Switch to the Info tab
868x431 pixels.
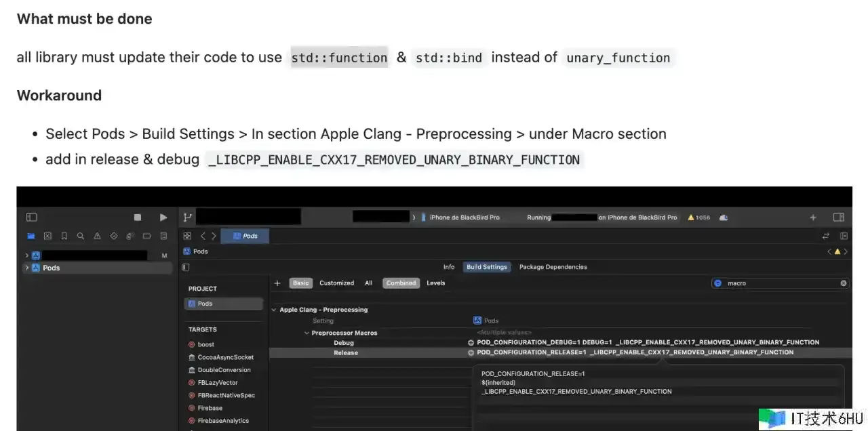pyautogui.click(x=449, y=267)
